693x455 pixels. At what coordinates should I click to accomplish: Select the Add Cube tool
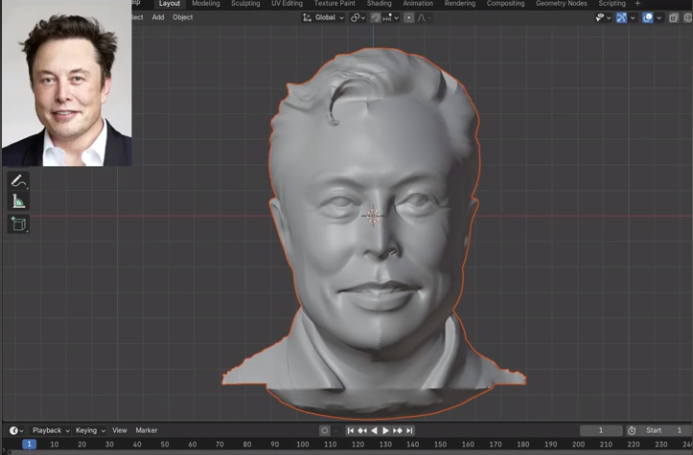[18, 223]
